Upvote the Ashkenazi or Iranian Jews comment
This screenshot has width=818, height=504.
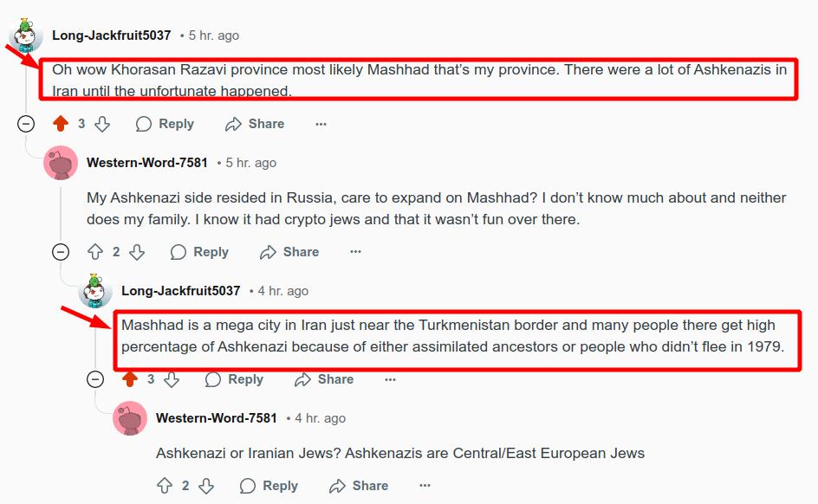[x=165, y=486]
